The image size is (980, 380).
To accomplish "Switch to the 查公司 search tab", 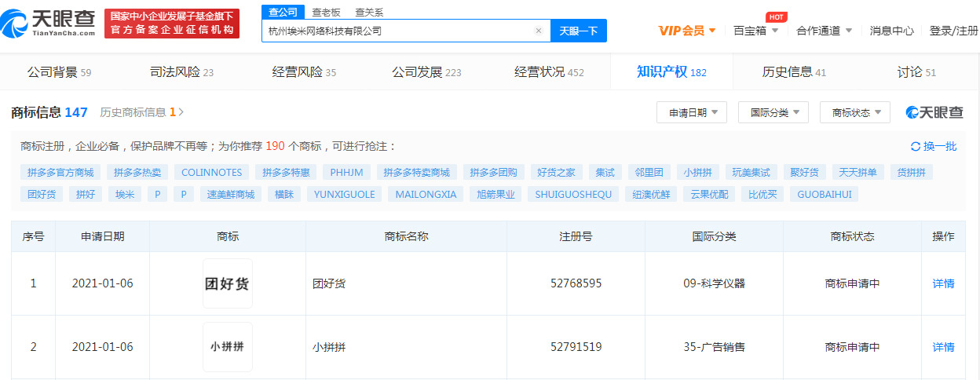I will coord(283,13).
